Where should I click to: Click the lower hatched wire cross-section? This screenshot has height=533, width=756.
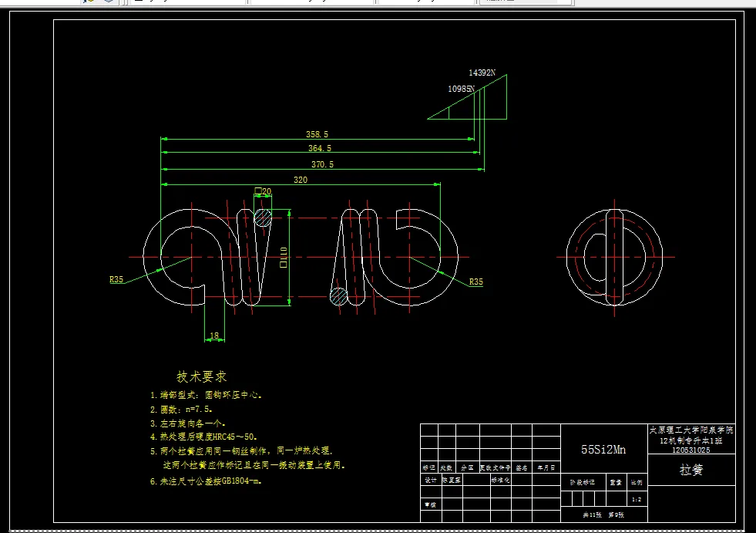tap(339, 296)
